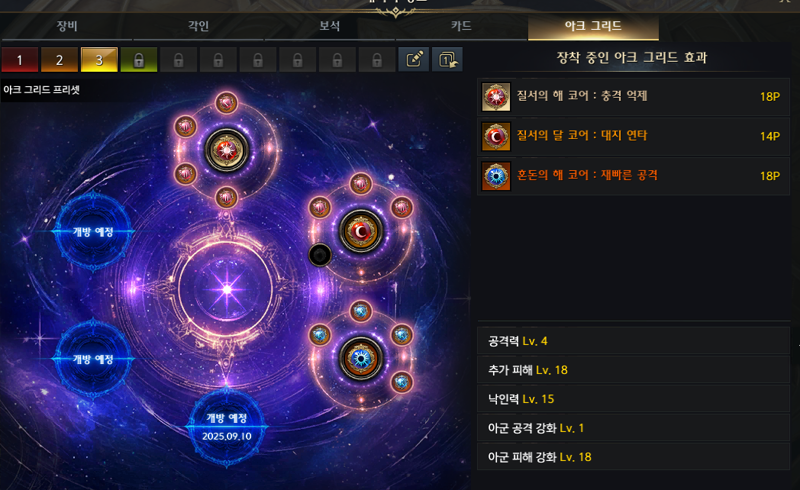Viewport: 800px width, 490px height.
Task: Click the copy preset icon
Action: click(x=447, y=60)
